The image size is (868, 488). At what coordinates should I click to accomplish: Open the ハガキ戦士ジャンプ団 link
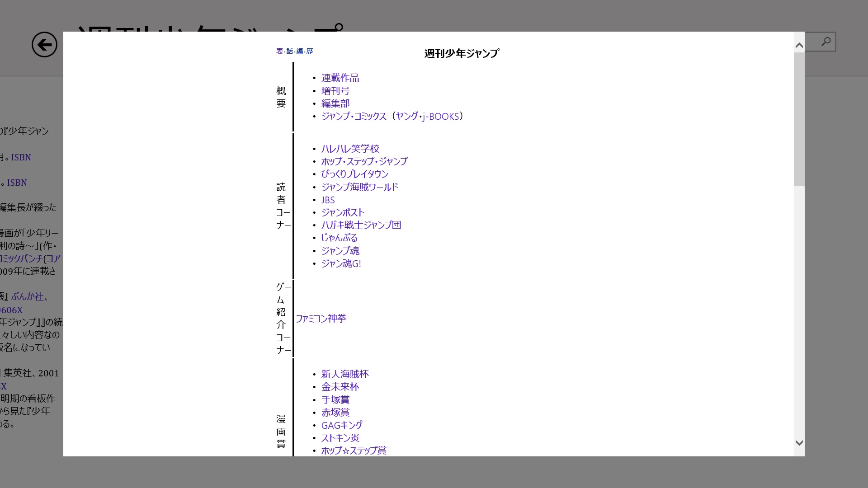(x=361, y=225)
